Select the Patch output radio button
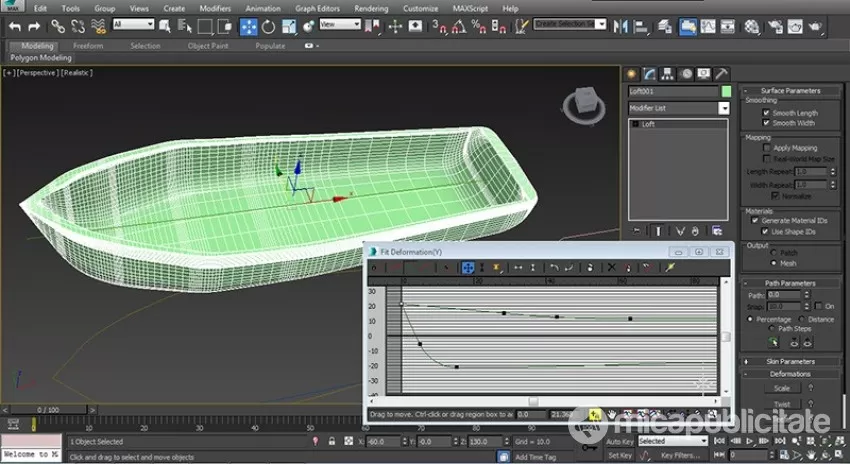850x464 pixels. 774,253
